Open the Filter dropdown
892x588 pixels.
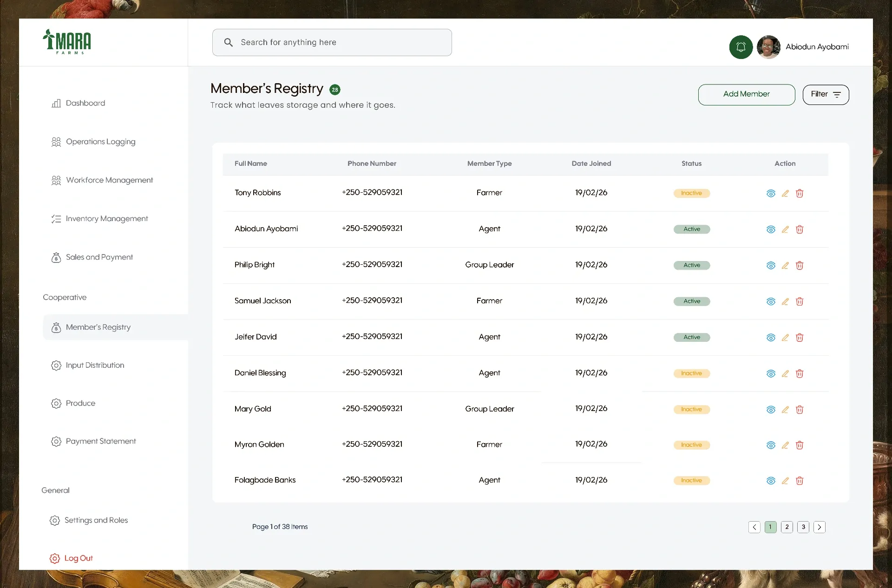pos(826,95)
